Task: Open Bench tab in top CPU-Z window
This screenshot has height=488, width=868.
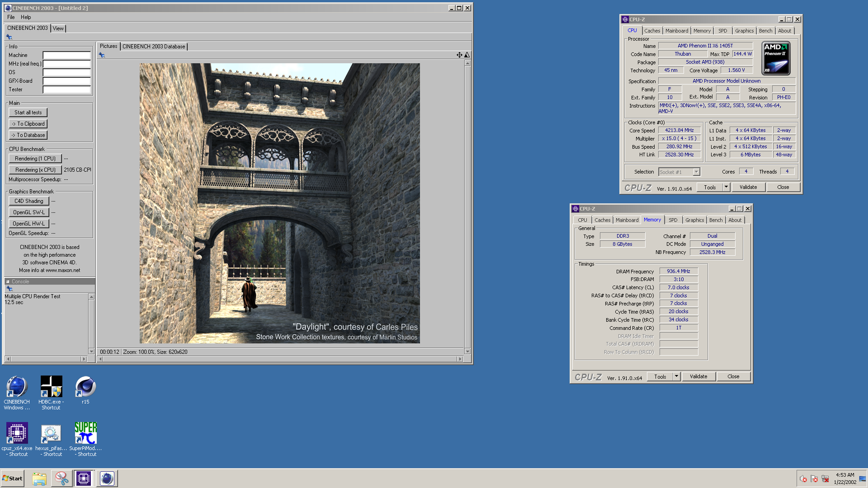Action: (x=766, y=31)
